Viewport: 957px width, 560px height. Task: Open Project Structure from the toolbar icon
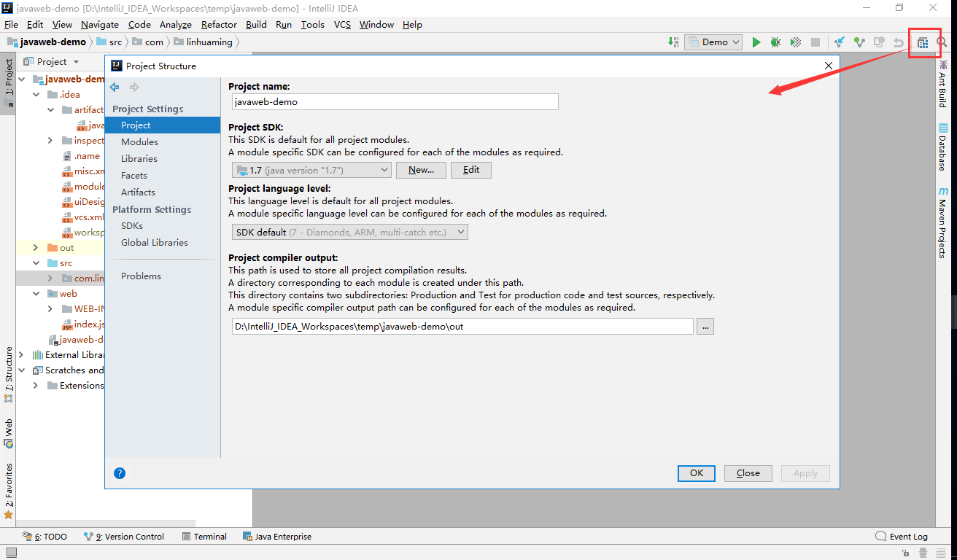pos(923,42)
